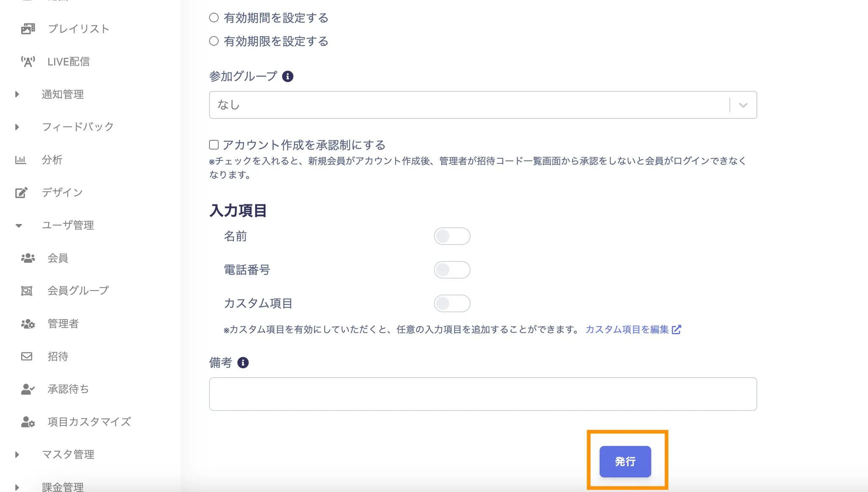Collapse the ユーザ管理 sidebar section
868x492 pixels.
pos(19,225)
